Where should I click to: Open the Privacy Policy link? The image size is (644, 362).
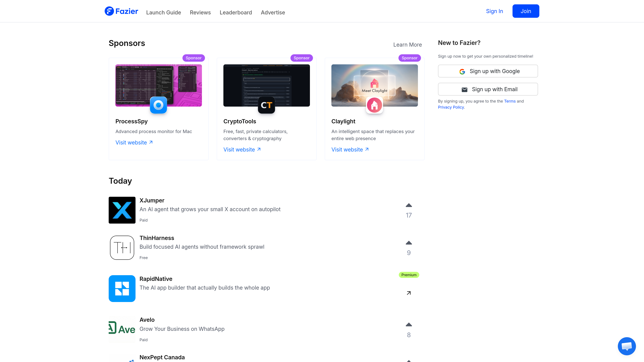tap(451, 107)
